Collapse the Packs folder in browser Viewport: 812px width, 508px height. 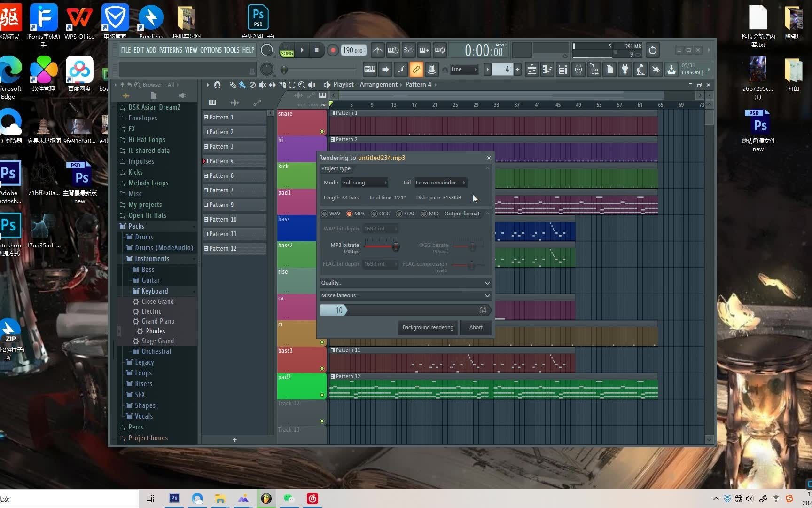coord(136,226)
